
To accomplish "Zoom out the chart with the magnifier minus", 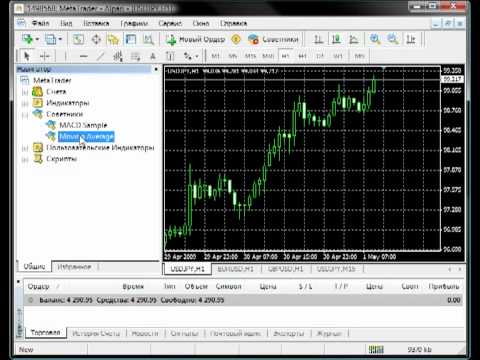I will [x=393, y=39].
